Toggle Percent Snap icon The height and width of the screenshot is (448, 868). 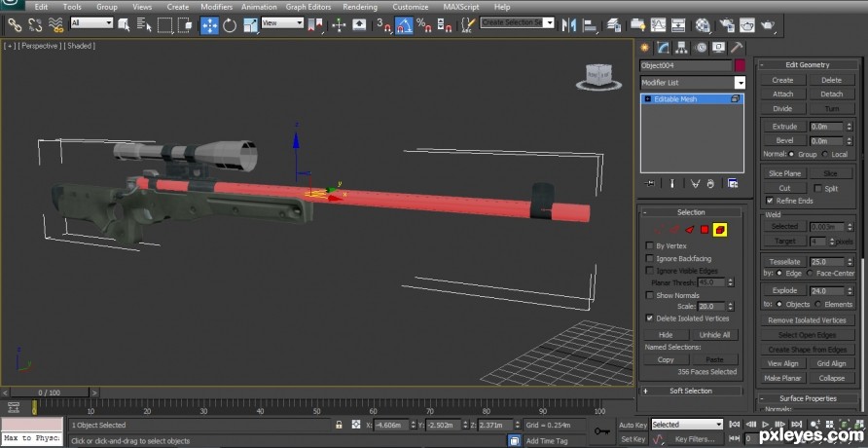(x=424, y=24)
